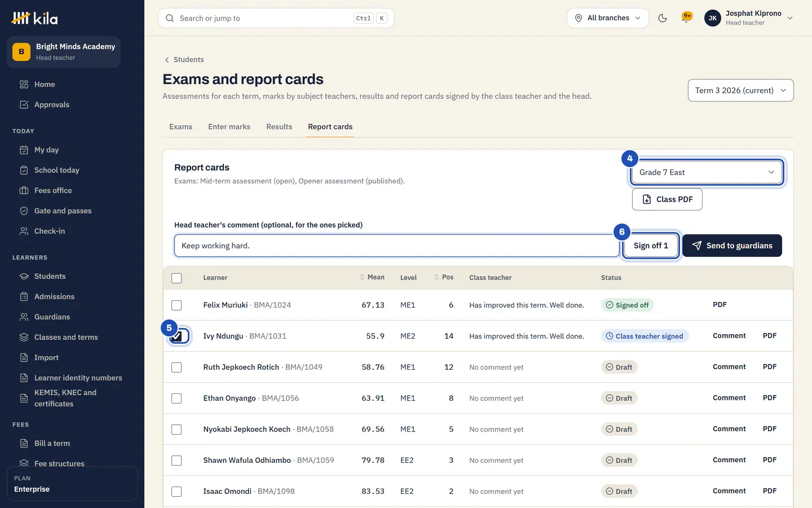The width and height of the screenshot is (812, 508).
Task: Sort the table by Pos column
Action: [444, 278]
